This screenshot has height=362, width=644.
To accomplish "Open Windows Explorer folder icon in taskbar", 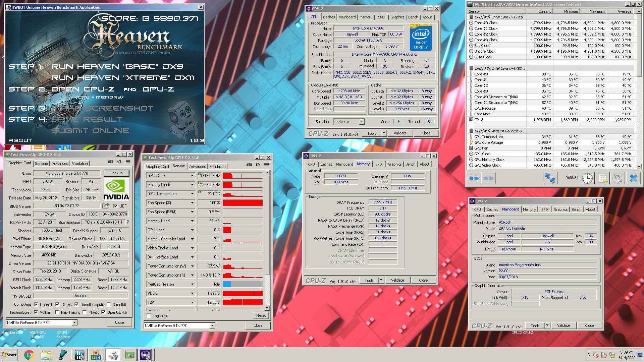I will (46, 355).
